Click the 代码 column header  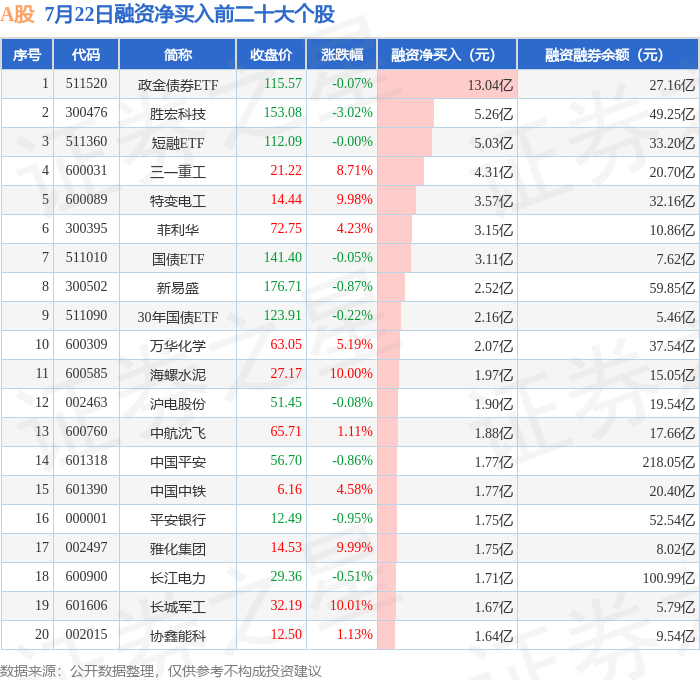coord(86,54)
